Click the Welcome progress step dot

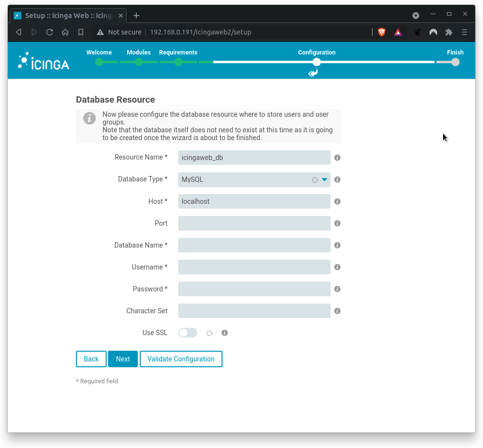pyautogui.click(x=99, y=62)
